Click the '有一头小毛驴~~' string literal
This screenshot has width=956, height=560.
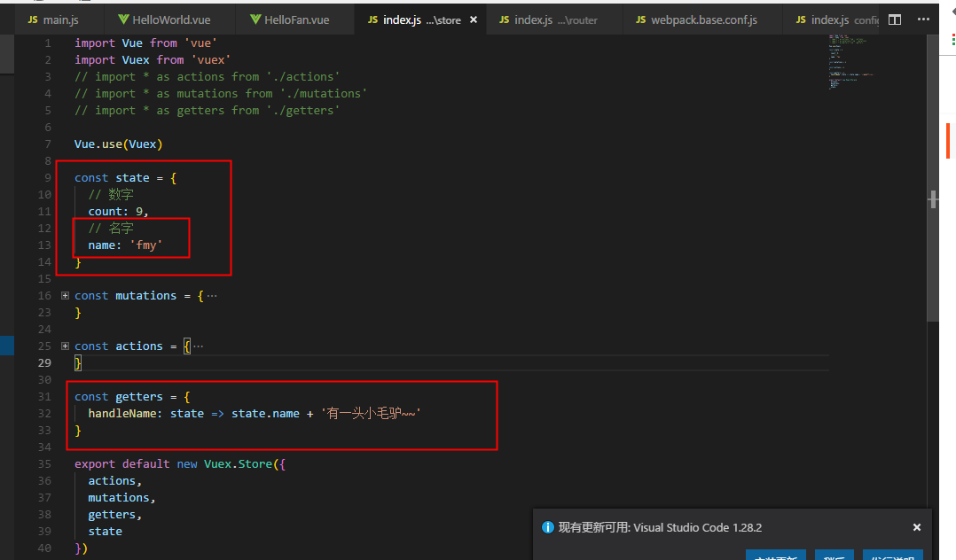tap(371, 414)
